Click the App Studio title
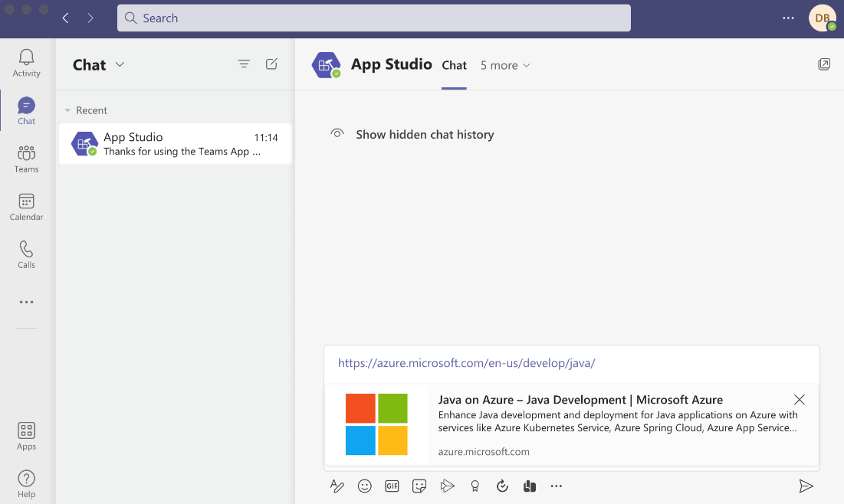Screen dimensions: 844x504 click(x=391, y=64)
